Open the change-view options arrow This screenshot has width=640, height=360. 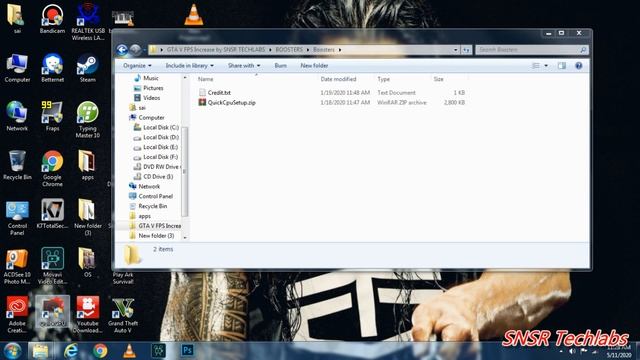(546, 66)
